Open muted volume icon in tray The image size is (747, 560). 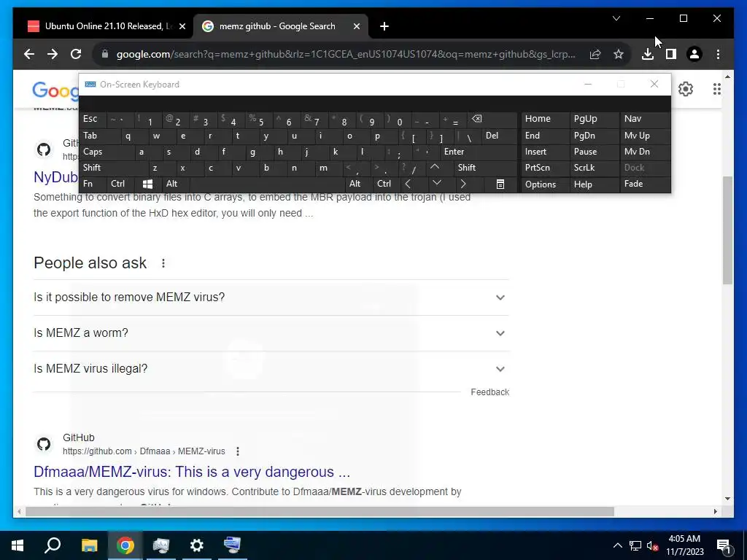click(x=652, y=545)
